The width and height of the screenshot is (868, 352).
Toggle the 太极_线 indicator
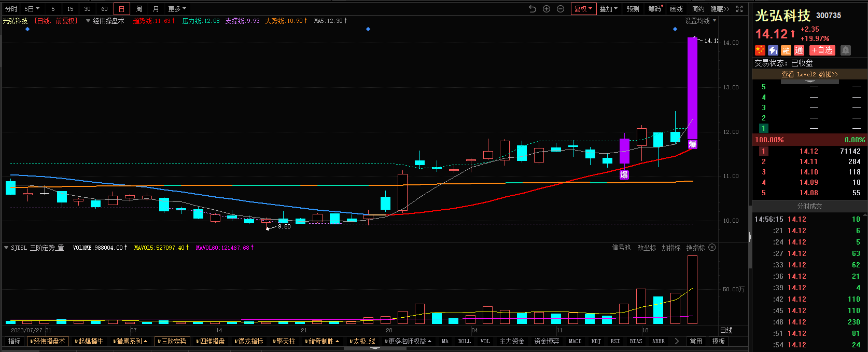(x=362, y=341)
